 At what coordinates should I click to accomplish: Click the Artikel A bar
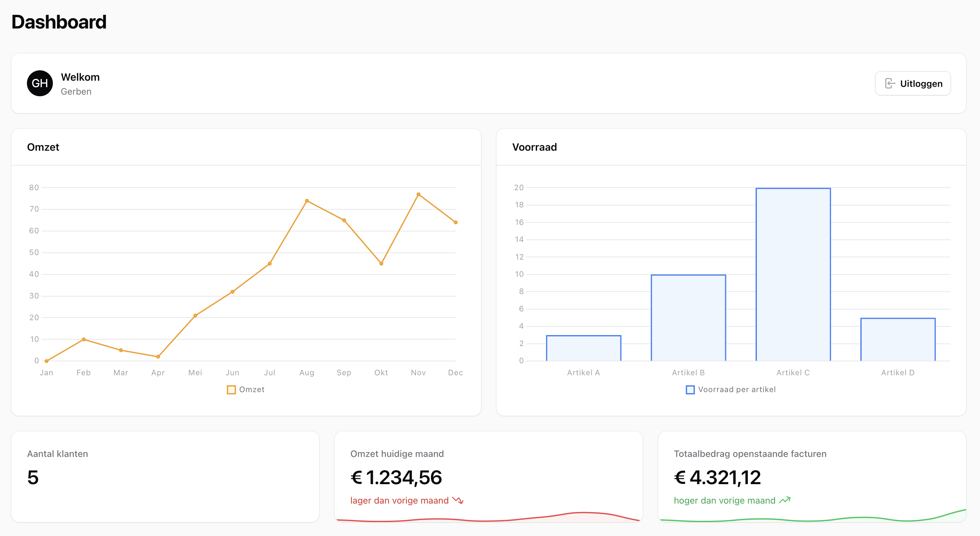click(583, 348)
